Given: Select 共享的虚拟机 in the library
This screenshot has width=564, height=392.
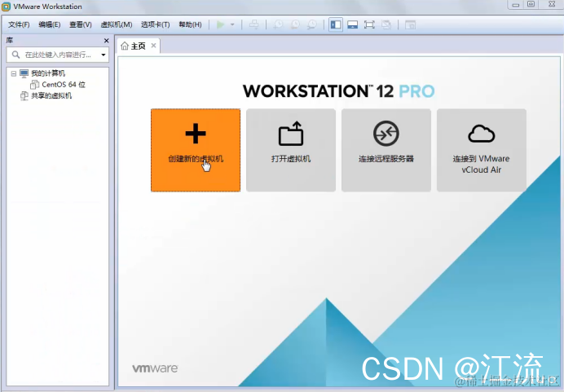Looking at the screenshot, I should click(51, 95).
